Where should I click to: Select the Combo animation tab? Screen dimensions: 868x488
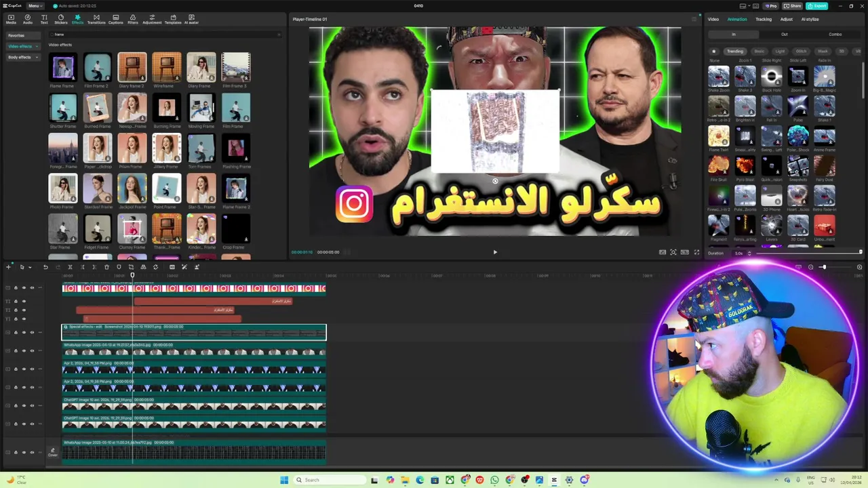click(x=835, y=35)
